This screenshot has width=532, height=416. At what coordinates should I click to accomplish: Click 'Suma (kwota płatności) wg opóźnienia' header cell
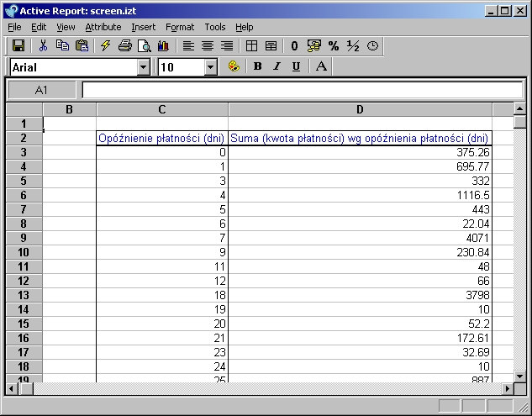(360, 138)
